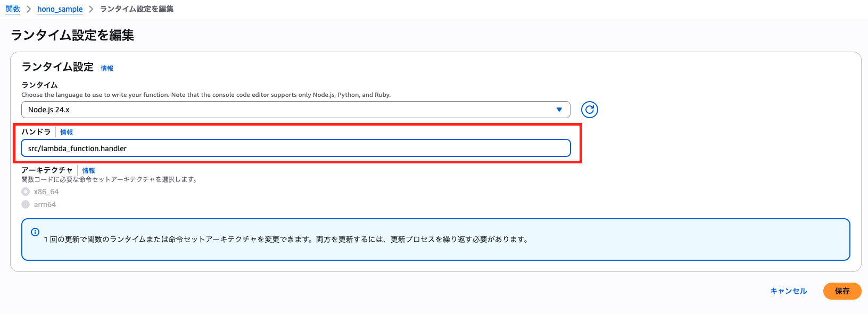Click the chevron after hono_sample in breadcrumb

[x=91, y=9]
